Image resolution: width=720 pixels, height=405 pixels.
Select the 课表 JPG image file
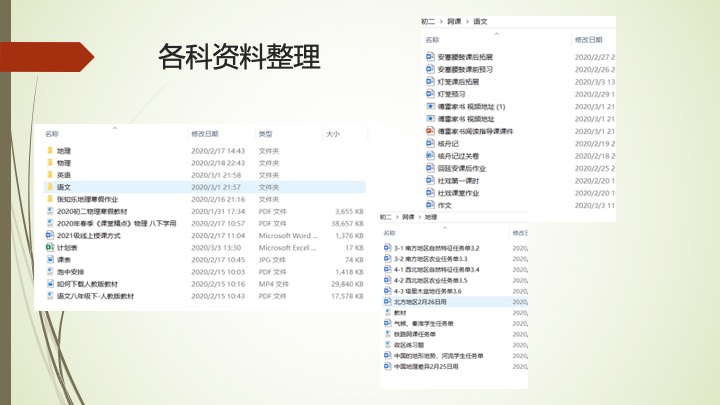[x=63, y=259]
